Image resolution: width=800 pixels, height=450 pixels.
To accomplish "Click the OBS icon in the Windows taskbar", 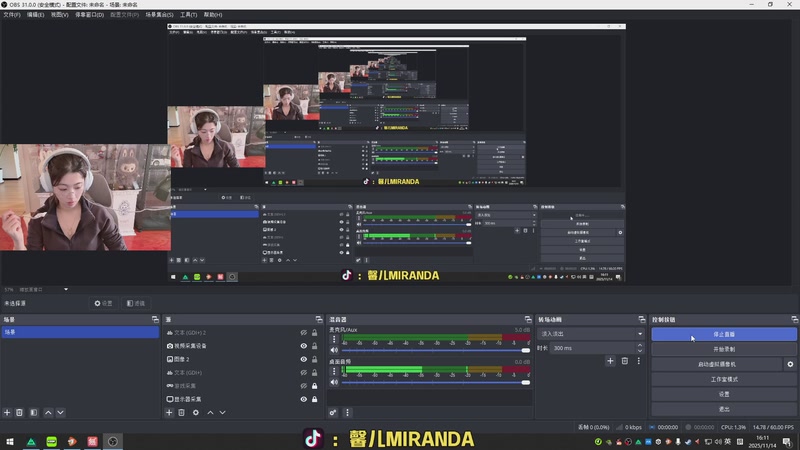I will pos(113,441).
